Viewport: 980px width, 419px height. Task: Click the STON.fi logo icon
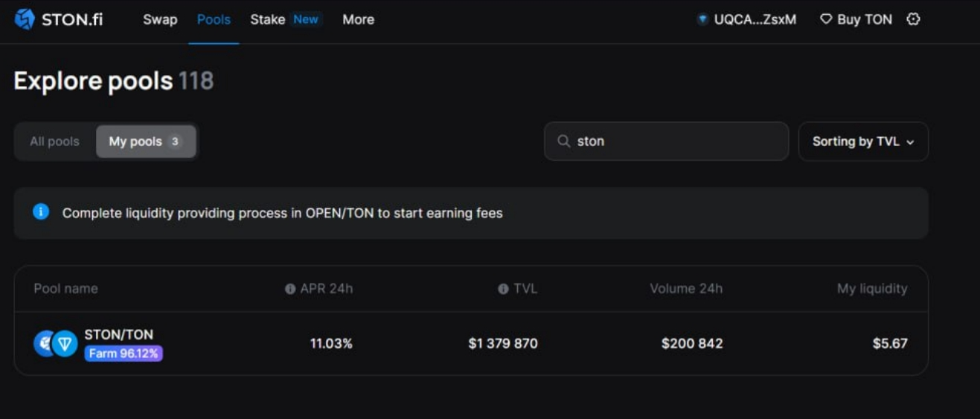[25, 19]
